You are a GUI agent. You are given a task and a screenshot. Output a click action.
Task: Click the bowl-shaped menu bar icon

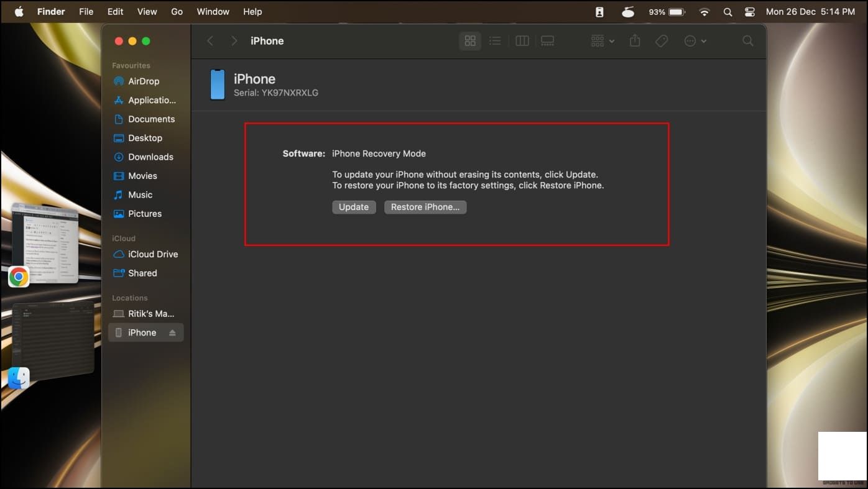(628, 12)
